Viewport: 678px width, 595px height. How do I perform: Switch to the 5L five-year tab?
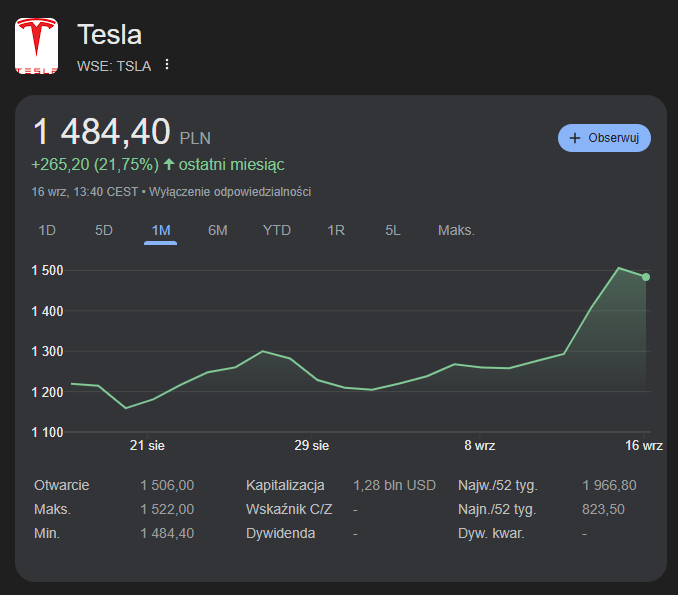tap(393, 230)
